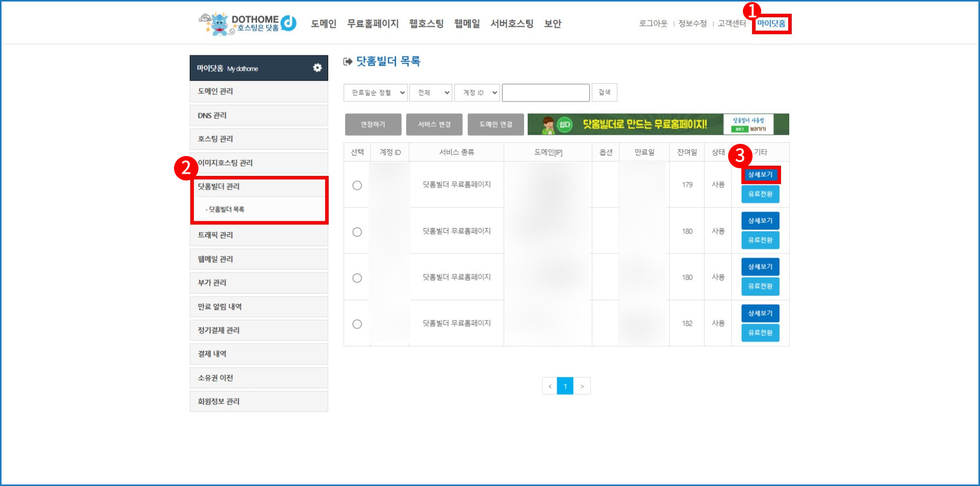Select the radio button in second row
980x486 pixels.
pos(357,232)
